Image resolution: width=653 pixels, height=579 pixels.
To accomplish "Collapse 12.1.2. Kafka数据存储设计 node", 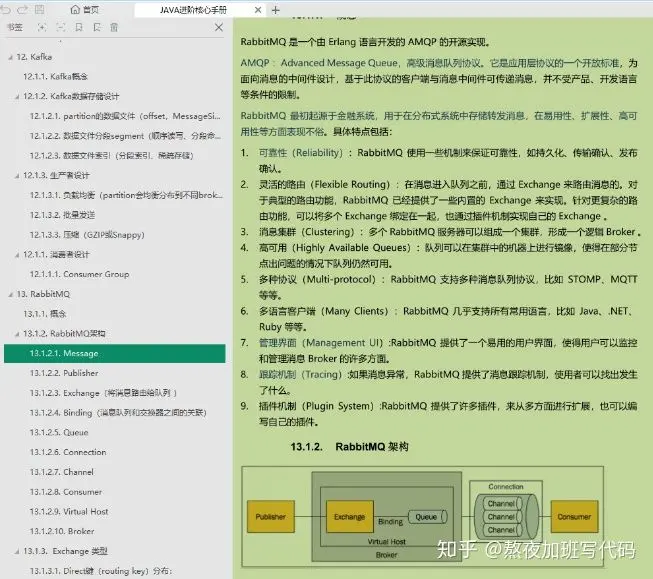I will [x=17, y=97].
